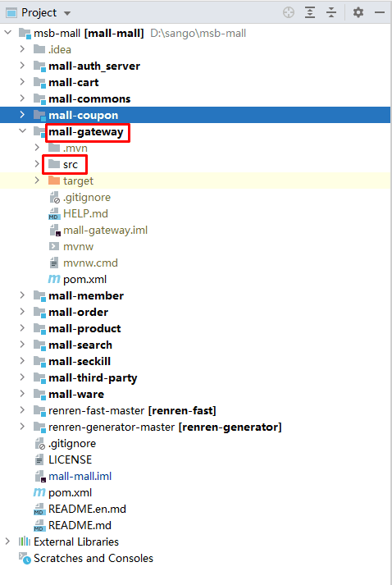Select the mall-member module
The height and width of the screenshot is (585, 392).
86,296
